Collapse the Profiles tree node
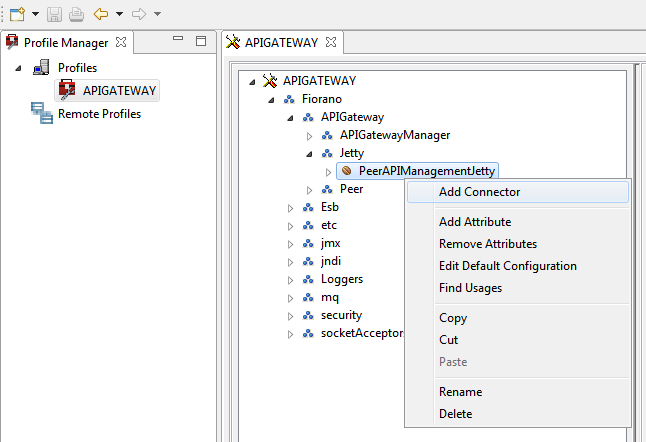646x442 pixels. tap(18, 68)
